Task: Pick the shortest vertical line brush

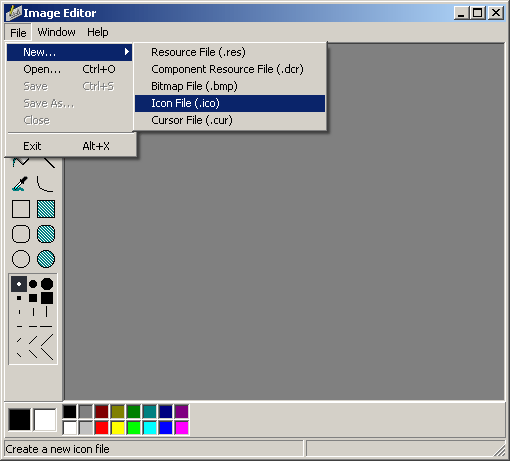Action: click(19, 312)
